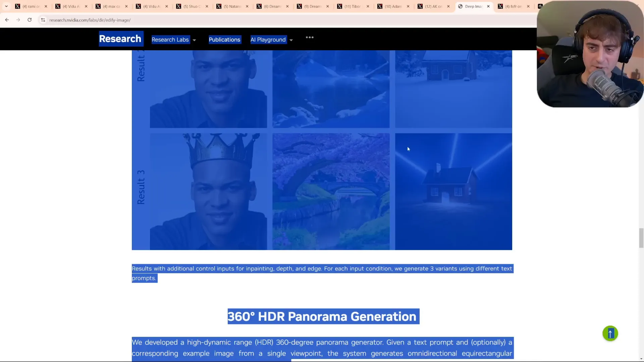This screenshot has height=362, width=644.
Task: Open the tab search dropdown arrow
Action: (x=6, y=6)
